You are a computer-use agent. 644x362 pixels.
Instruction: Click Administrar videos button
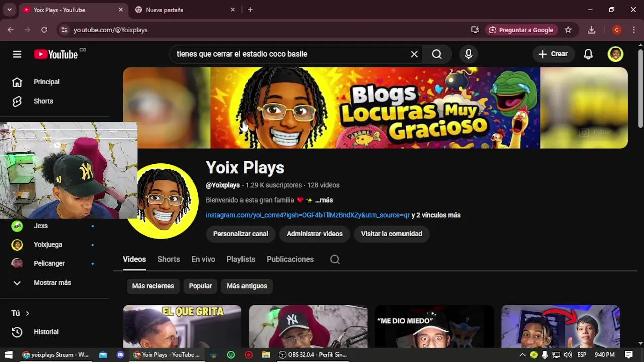click(314, 234)
